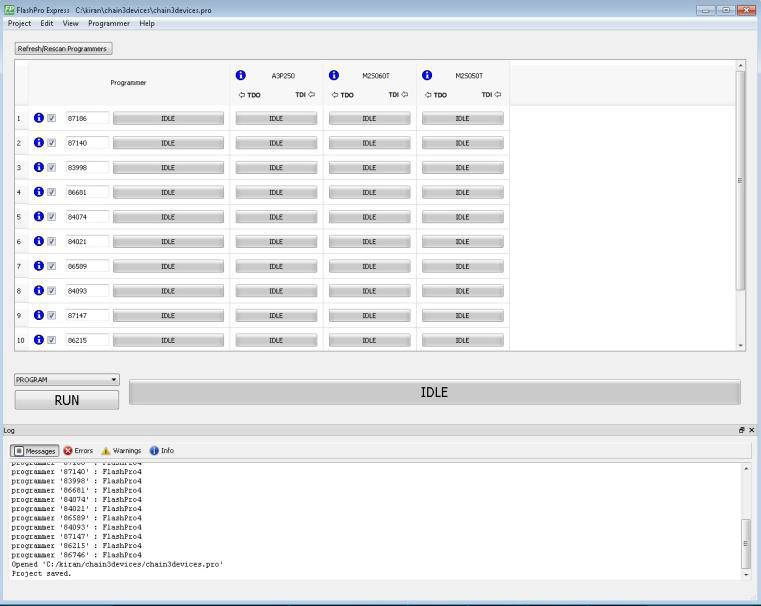Disable programmer 84093 checkbox
761x606 pixels.
(52, 291)
